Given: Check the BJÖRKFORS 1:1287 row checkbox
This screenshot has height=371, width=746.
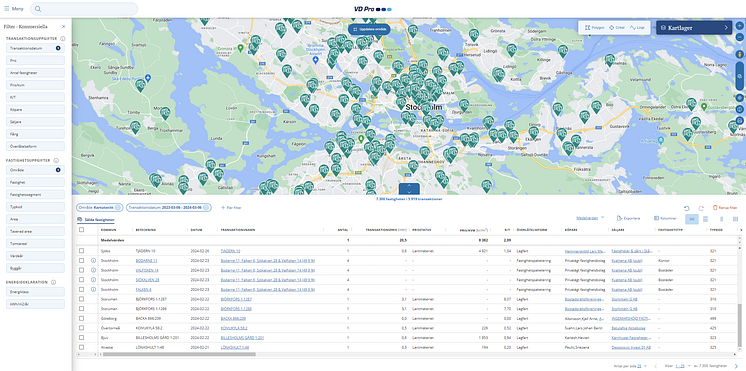Looking at the screenshot, I should coord(81,299).
